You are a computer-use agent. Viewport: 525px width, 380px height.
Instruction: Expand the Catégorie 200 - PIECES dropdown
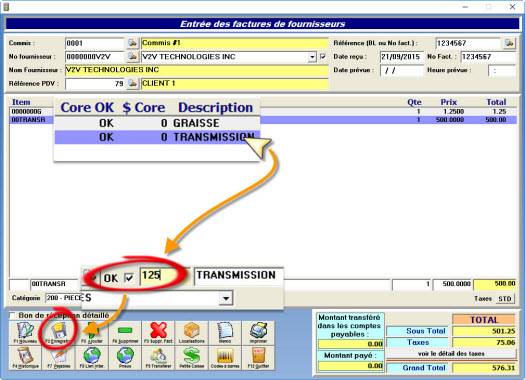tap(226, 298)
